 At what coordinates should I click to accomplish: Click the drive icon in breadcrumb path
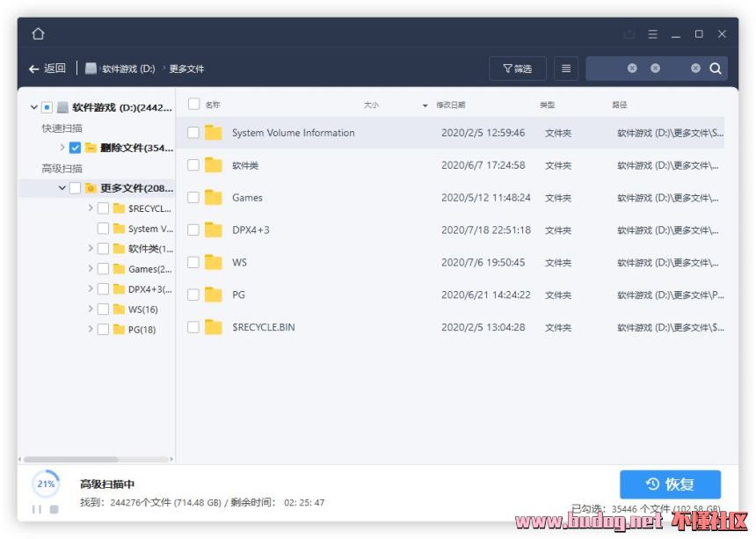pyautogui.click(x=91, y=69)
